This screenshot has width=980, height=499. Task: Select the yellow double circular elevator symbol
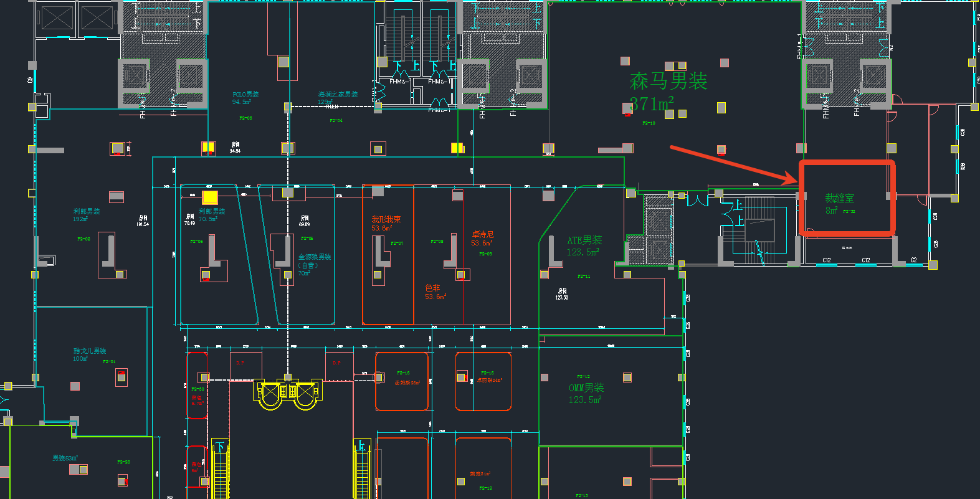tap(287, 394)
